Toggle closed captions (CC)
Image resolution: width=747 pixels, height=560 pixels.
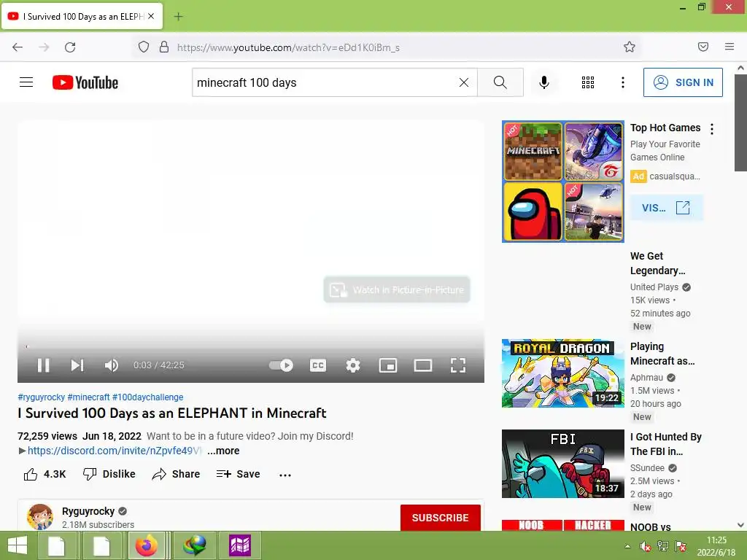pyautogui.click(x=318, y=365)
